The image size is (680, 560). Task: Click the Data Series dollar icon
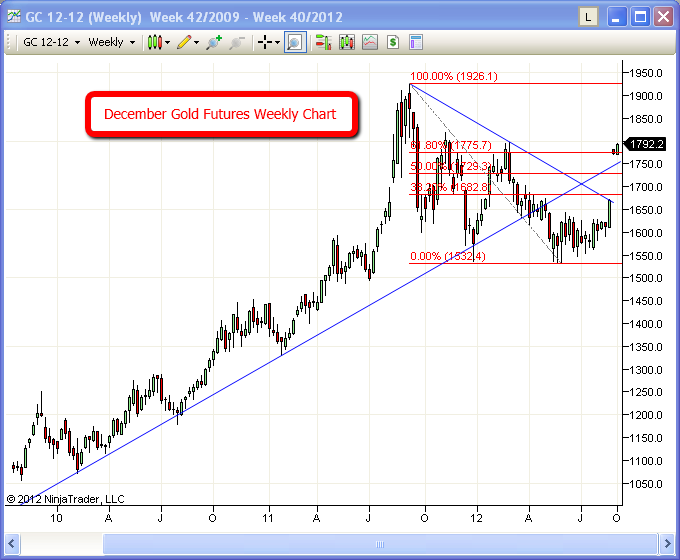(393, 42)
